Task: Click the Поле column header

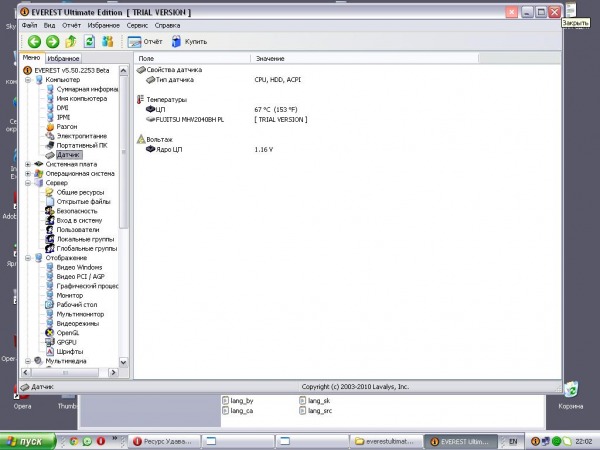Action: (192, 59)
